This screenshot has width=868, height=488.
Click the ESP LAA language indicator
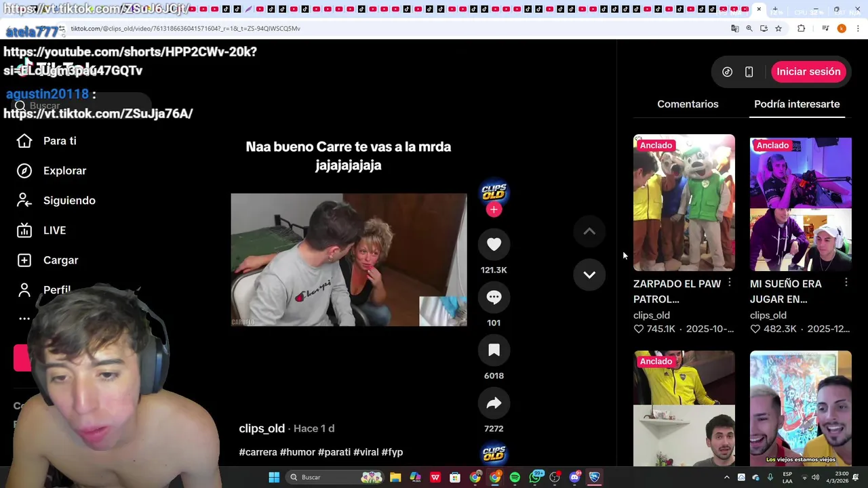pyautogui.click(x=787, y=477)
